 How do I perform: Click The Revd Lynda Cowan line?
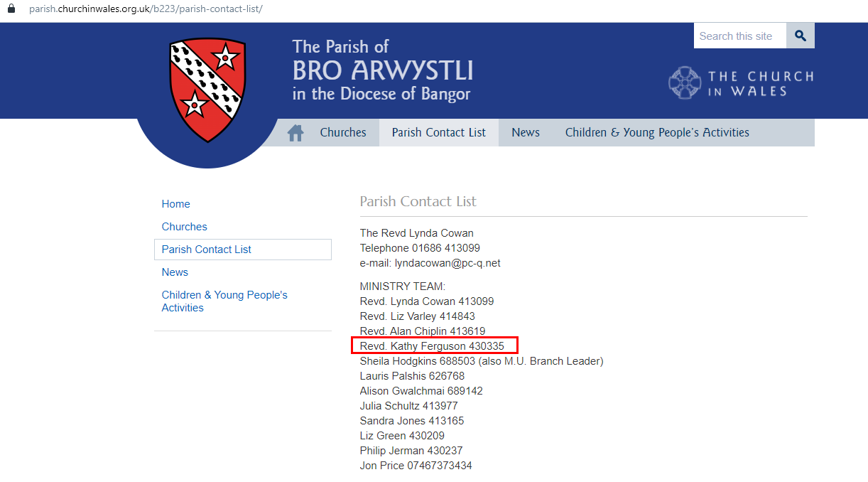pos(417,233)
